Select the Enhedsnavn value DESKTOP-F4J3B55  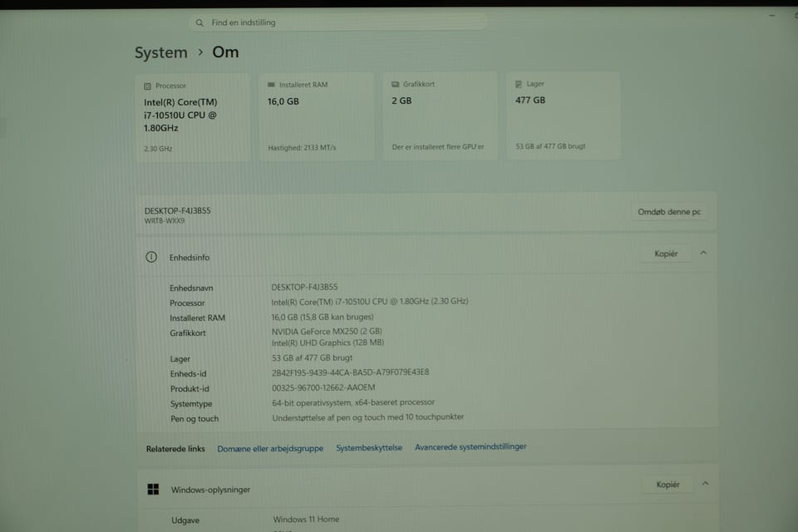[x=304, y=287]
